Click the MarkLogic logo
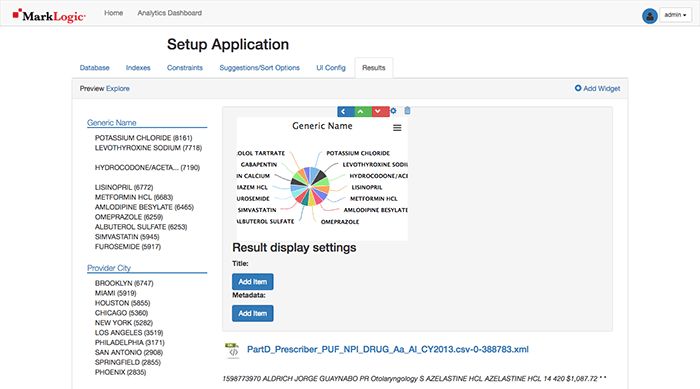Screen dimensions: 700x389 [49, 15]
